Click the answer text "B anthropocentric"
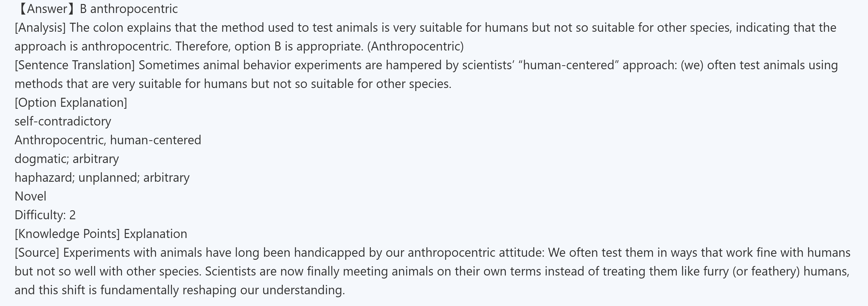The width and height of the screenshot is (868, 306). coord(129,9)
